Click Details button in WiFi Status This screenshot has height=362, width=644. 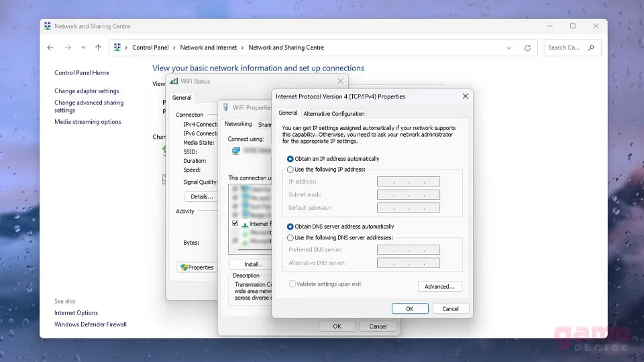pyautogui.click(x=201, y=196)
